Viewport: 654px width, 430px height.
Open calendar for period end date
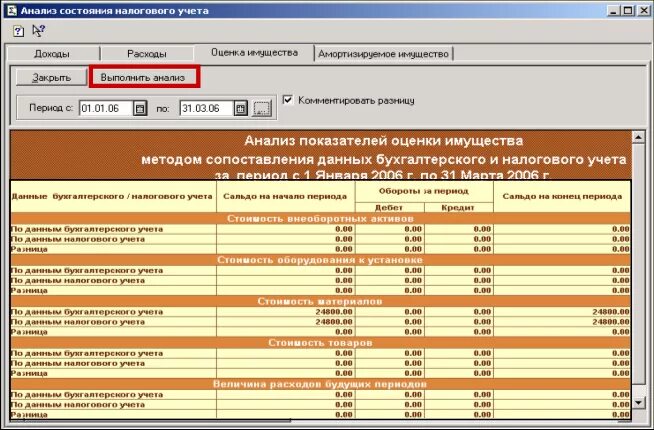pos(241,108)
